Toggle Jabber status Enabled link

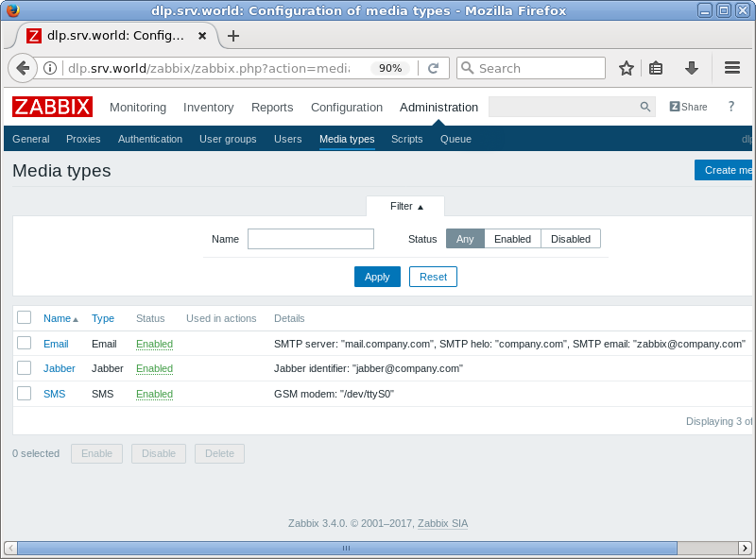tap(154, 368)
